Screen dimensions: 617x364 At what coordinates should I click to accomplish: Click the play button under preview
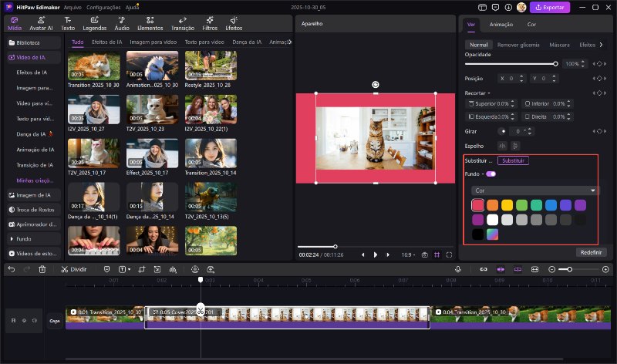tap(376, 255)
